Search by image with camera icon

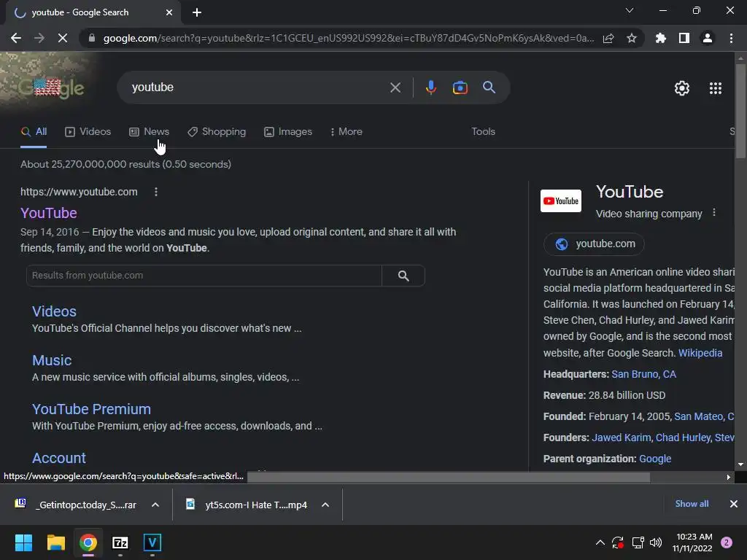click(460, 87)
